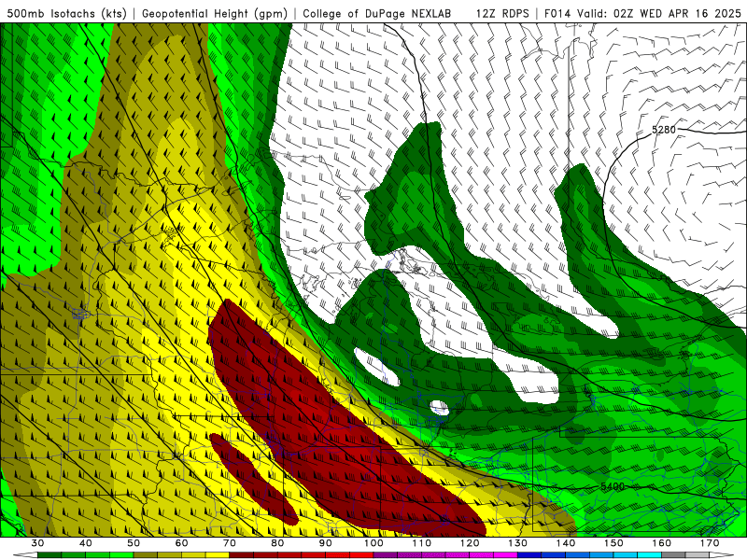Click the color bar label 110
The width and height of the screenshot is (747, 560).
pos(422,543)
